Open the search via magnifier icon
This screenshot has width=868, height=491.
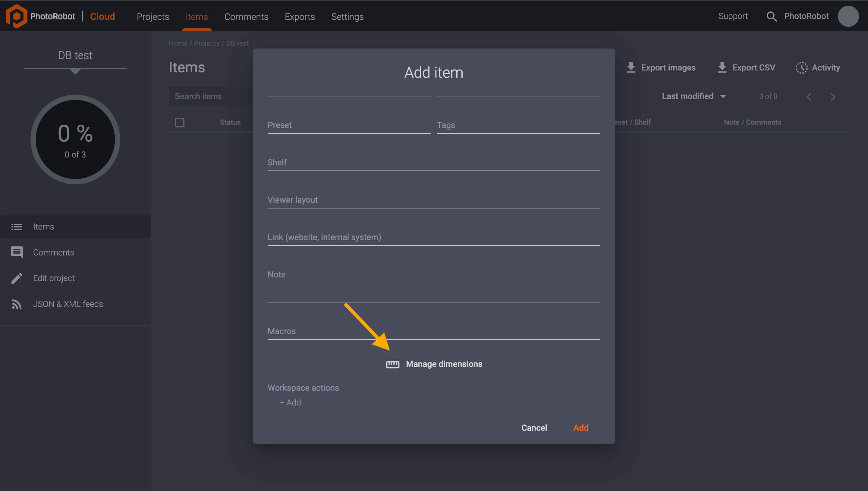(772, 16)
